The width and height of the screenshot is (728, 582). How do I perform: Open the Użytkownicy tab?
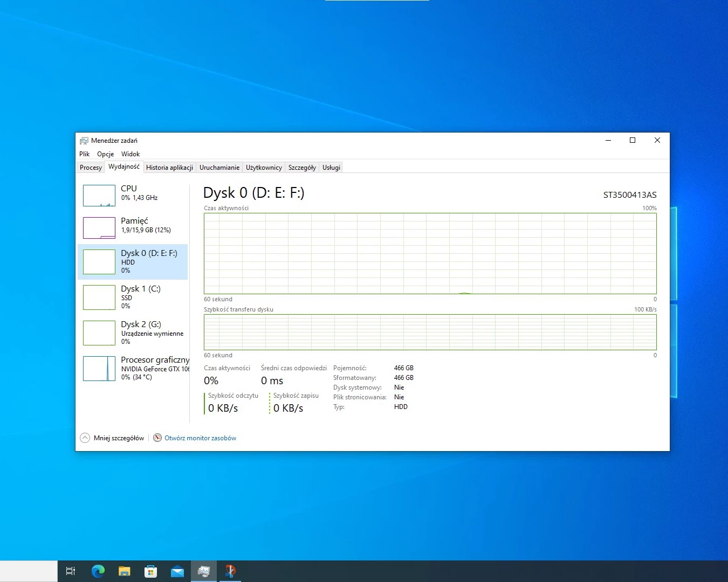click(x=264, y=168)
